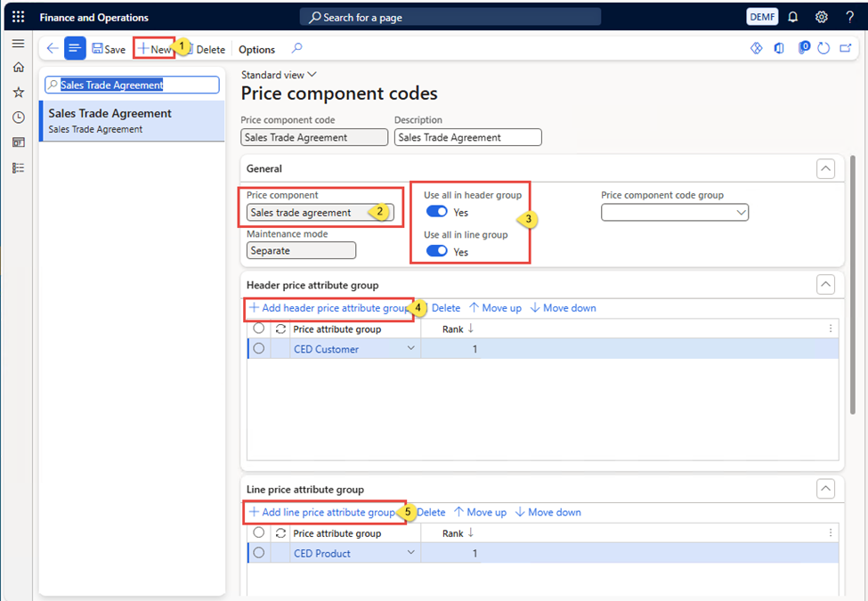
Task: Select Sales Trade Agreement record in the list
Action: 133,120
